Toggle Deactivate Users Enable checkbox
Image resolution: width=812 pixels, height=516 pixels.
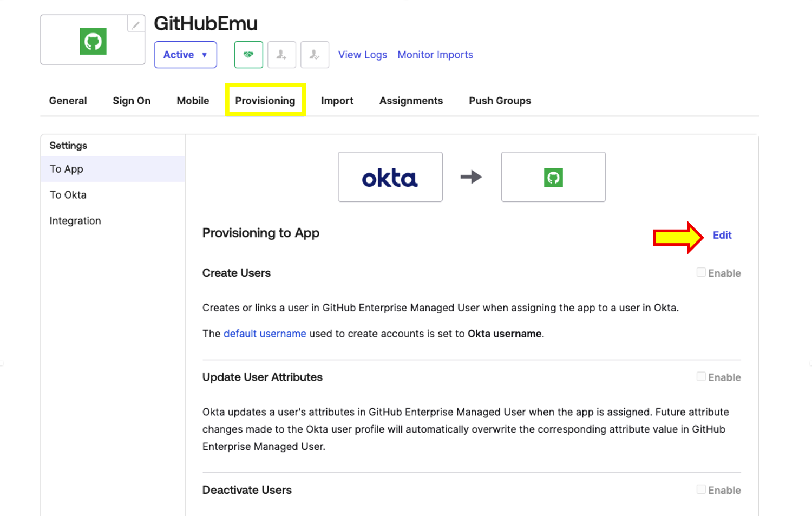[x=701, y=489]
